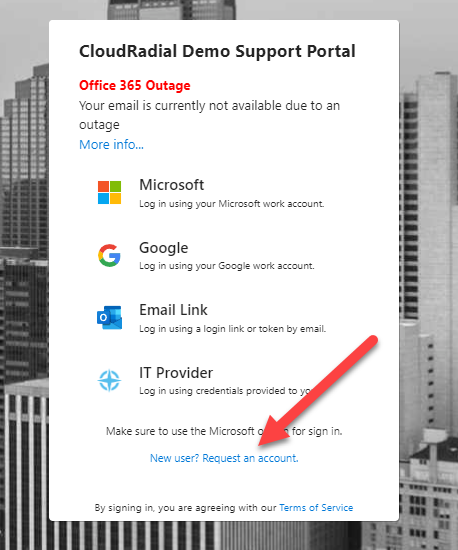Open the More info... outage link

[x=111, y=145]
